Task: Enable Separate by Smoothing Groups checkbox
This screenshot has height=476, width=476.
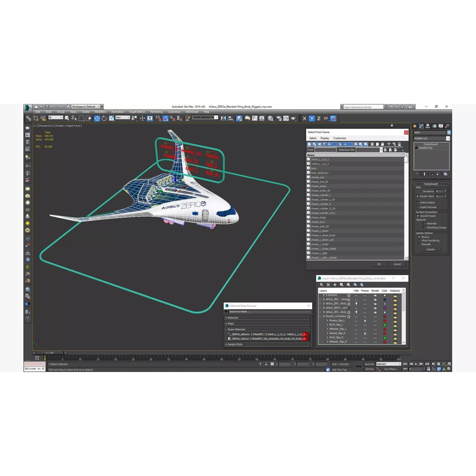Action: [x=424, y=227]
